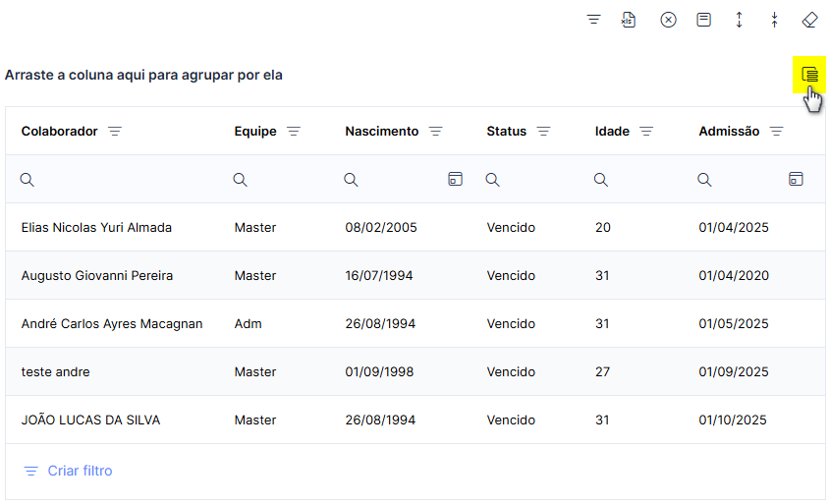830x504 pixels.
Task: Open Equipe column header filter
Action: tap(294, 132)
